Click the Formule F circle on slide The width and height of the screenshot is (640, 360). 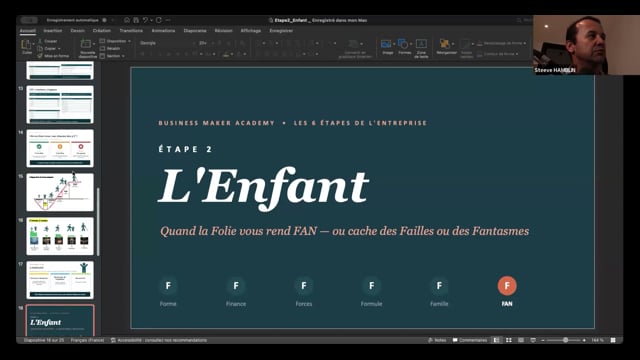coord(371,286)
